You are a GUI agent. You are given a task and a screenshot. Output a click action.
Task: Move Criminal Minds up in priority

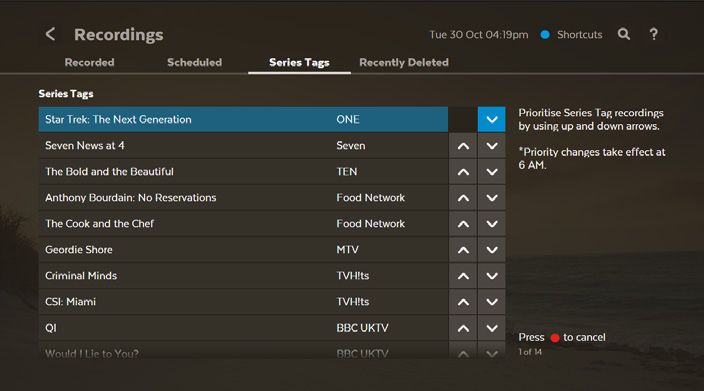(x=463, y=276)
